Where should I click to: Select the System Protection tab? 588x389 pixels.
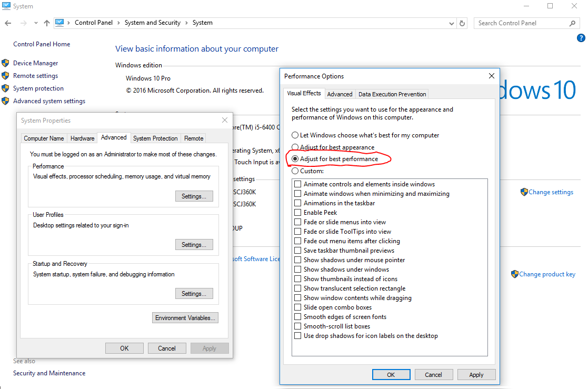click(155, 138)
